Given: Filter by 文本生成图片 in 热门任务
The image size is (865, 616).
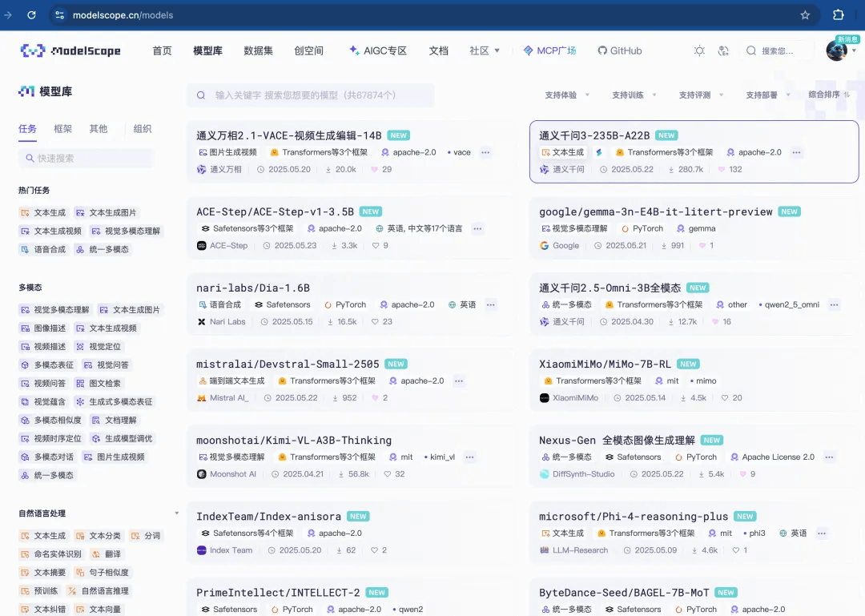Looking at the screenshot, I should pos(107,212).
